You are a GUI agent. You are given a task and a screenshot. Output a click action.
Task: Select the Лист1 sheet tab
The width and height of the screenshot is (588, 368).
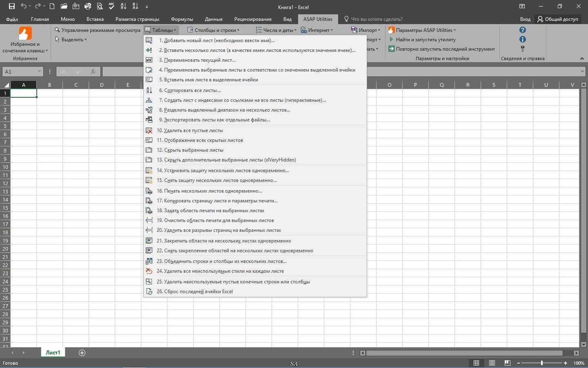click(53, 352)
